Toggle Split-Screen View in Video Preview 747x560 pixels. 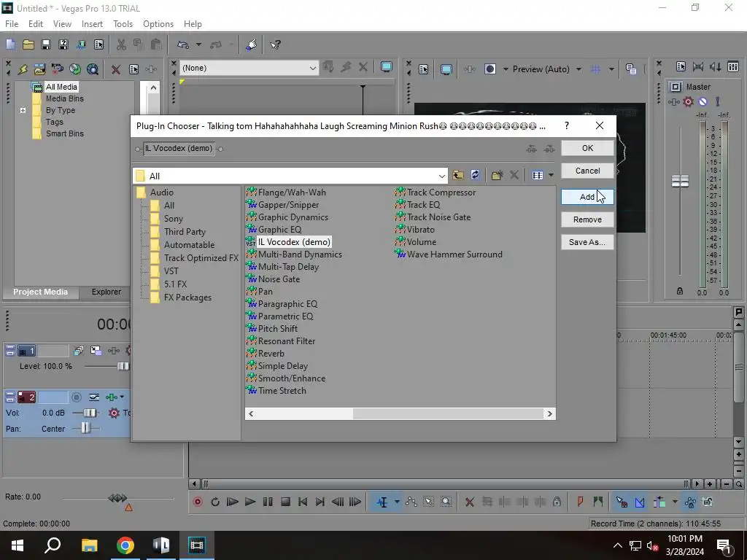coord(489,69)
